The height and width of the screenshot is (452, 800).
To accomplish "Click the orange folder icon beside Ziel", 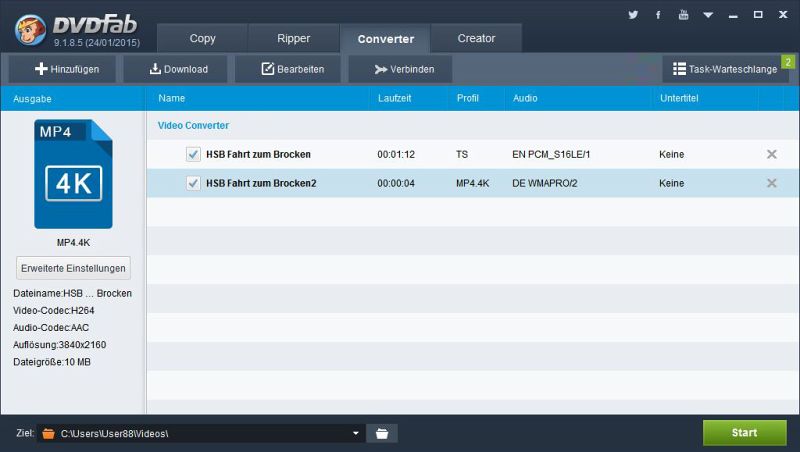I will pyautogui.click(x=48, y=434).
